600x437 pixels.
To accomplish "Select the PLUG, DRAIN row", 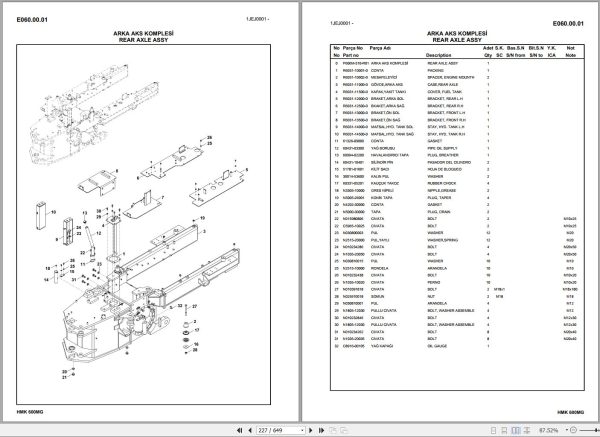I will [457, 212].
